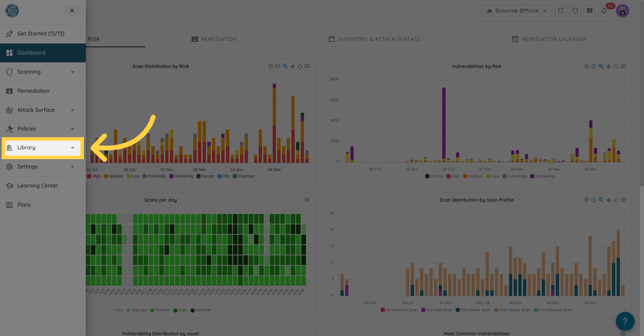
Task: Open Learning Center from sidebar
Action: point(38,186)
